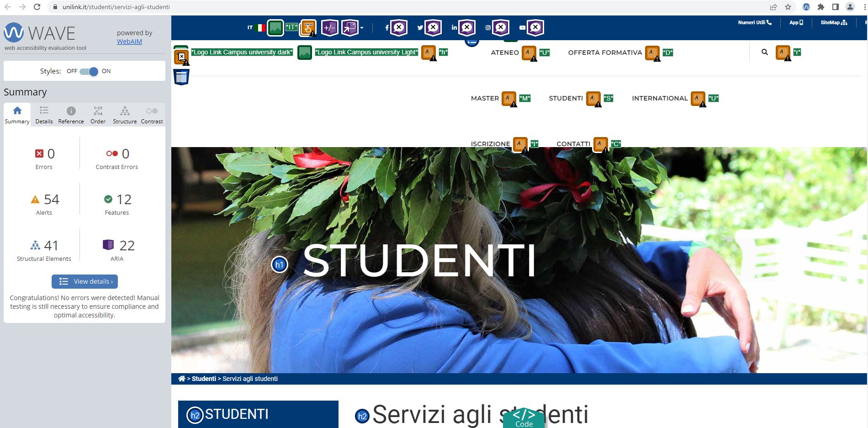Click the accesskey alert icon next to OFFERTA FORMATIVA
868x428 pixels.
pos(653,53)
